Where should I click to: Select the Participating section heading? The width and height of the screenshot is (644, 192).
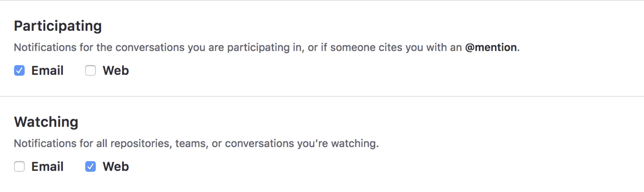tap(58, 25)
